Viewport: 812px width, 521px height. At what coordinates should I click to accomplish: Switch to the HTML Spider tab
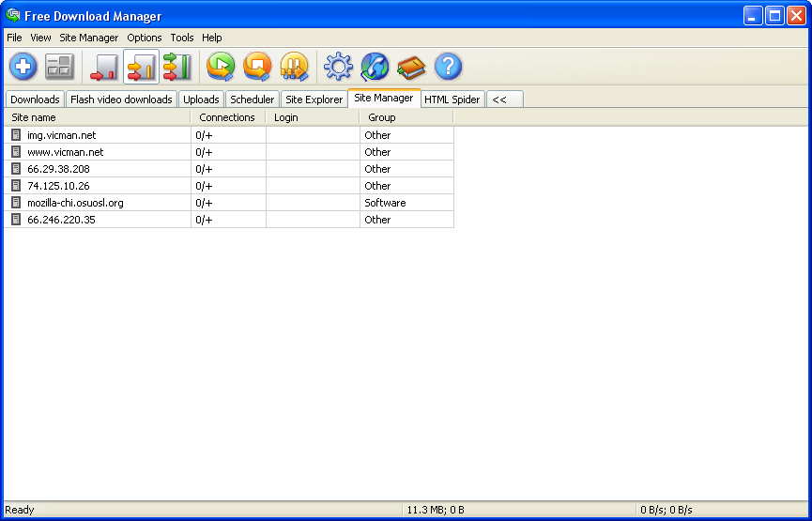point(452,100)
